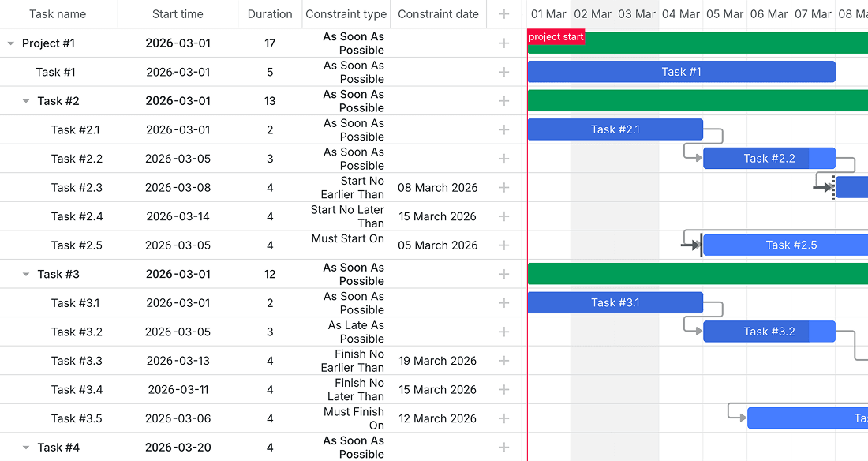Viewport: 868px width, 461px height.
Task: Click the project start marker label
Action: 556,37
